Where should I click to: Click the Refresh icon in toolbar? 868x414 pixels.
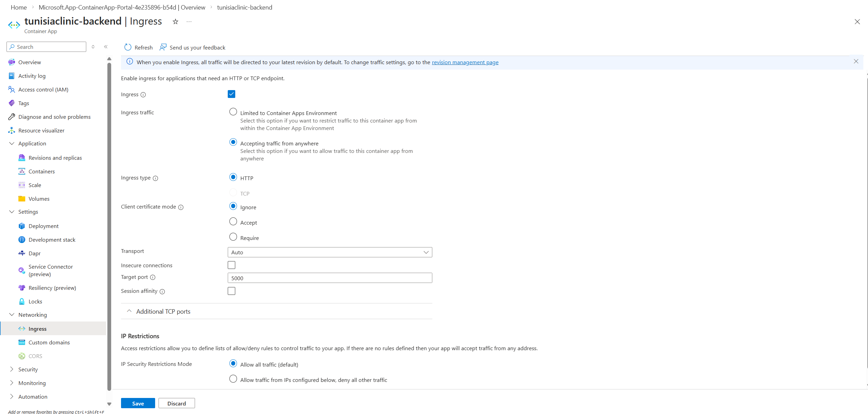coord(128,47)
